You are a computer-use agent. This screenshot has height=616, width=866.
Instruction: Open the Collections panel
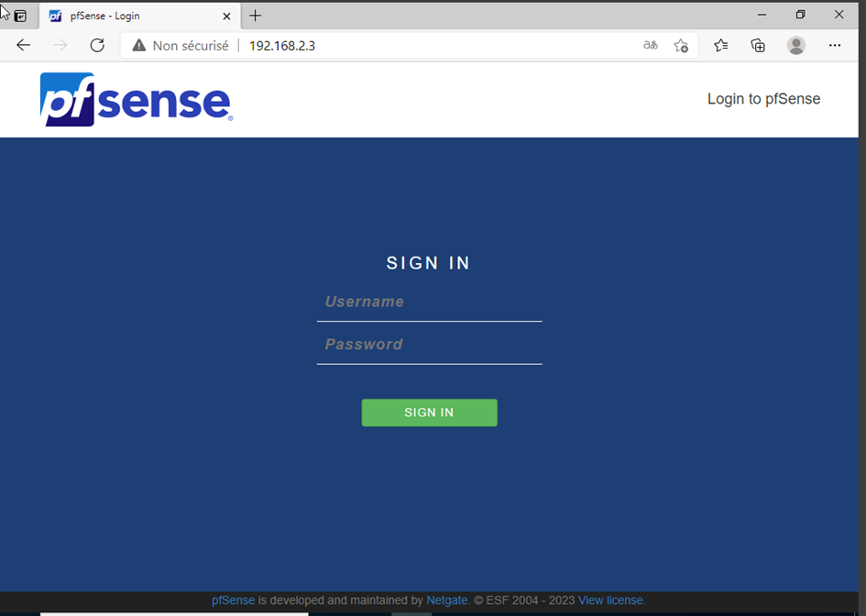(758, 45)
